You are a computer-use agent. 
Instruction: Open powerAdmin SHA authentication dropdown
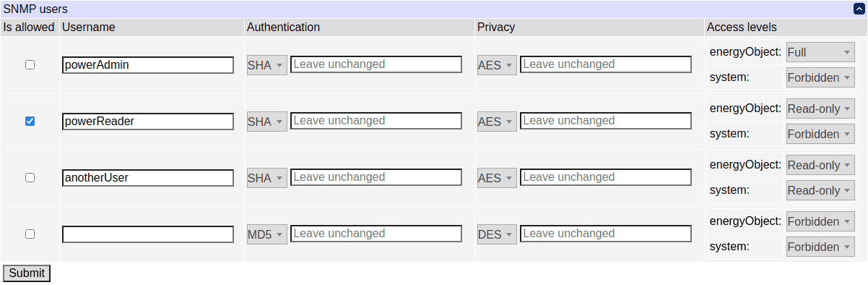click(x=266, y=65)
